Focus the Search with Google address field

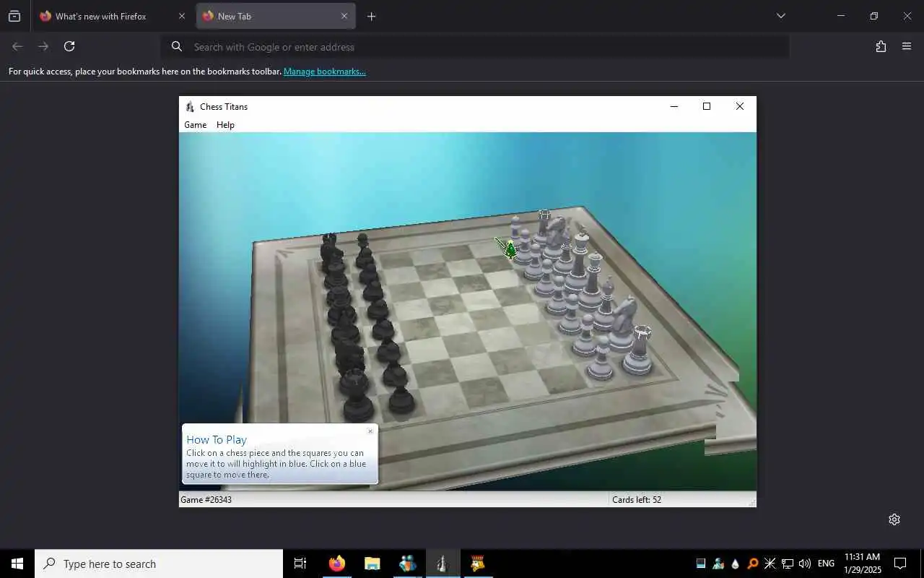475,47
